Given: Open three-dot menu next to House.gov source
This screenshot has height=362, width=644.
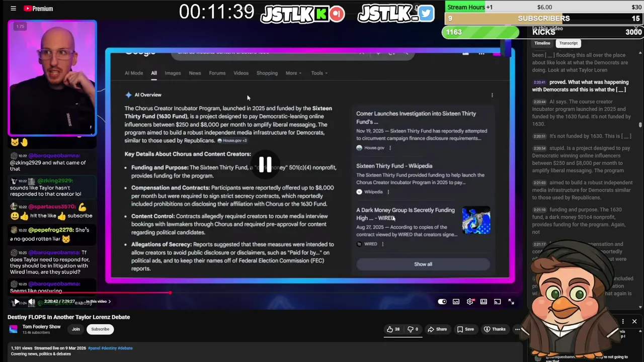Looking at the screenshot, I should 390,148.
